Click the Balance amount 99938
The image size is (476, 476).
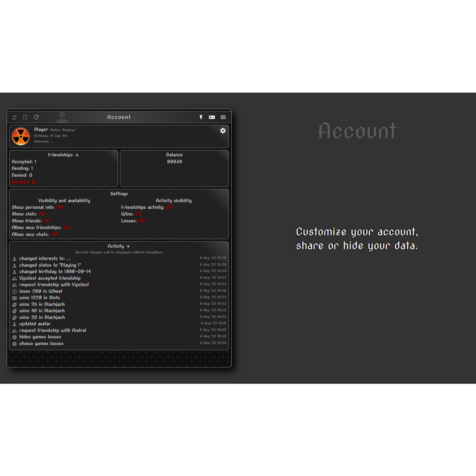pyautogui.click(x=174, y=162)
